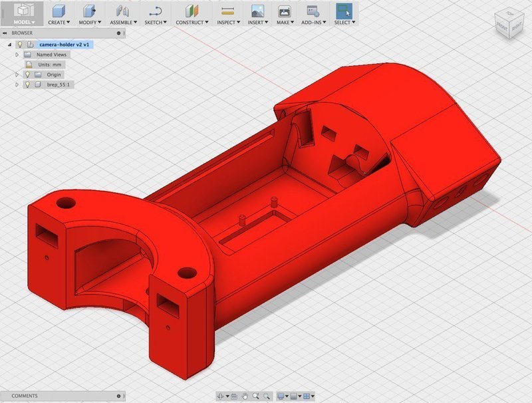
Task: Click the Units document icon
Action: coord(29,65)
